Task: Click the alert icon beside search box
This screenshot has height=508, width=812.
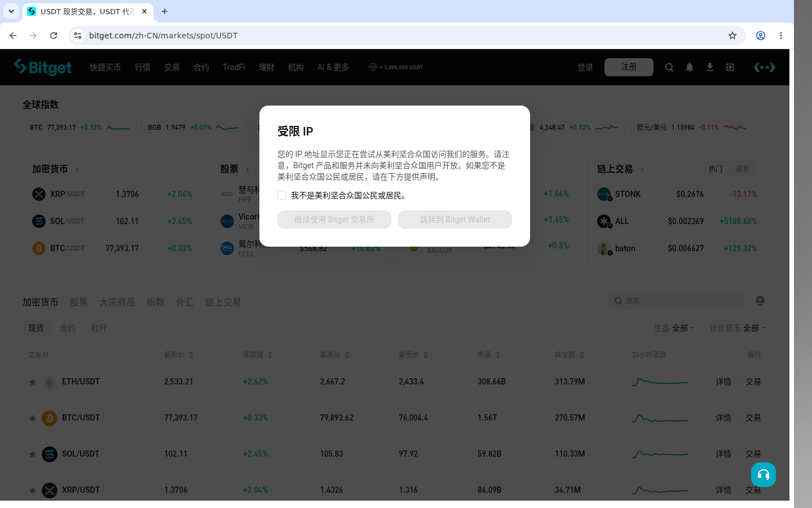Action: 760,300
